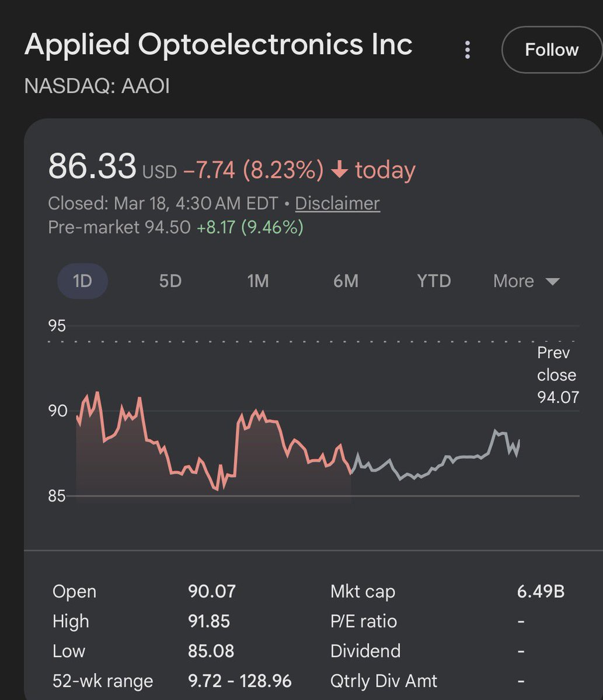Click the Applied Optoelectronics Inc title
603x700 pixels.
click(x=218, y=44)
